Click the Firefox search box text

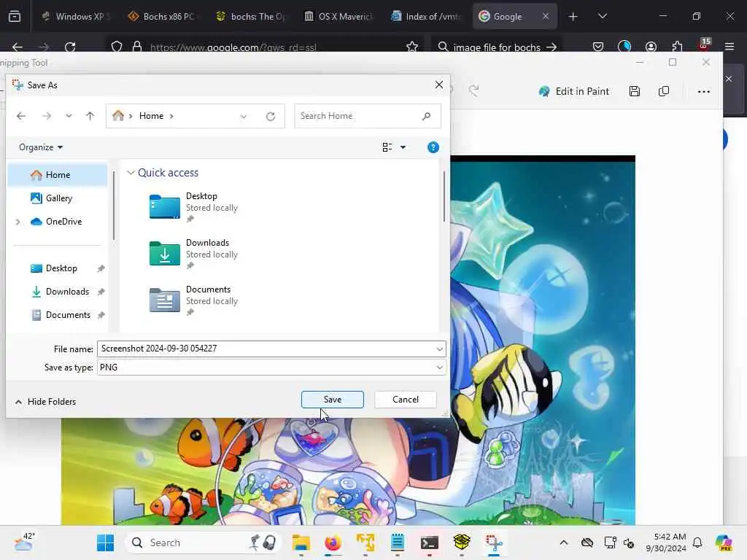tap(496, 47)
